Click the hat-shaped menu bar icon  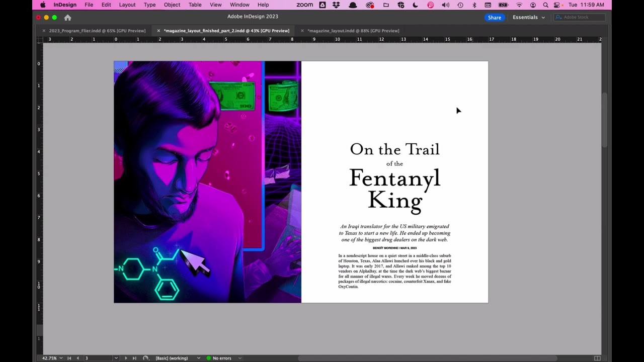point(353,5)
